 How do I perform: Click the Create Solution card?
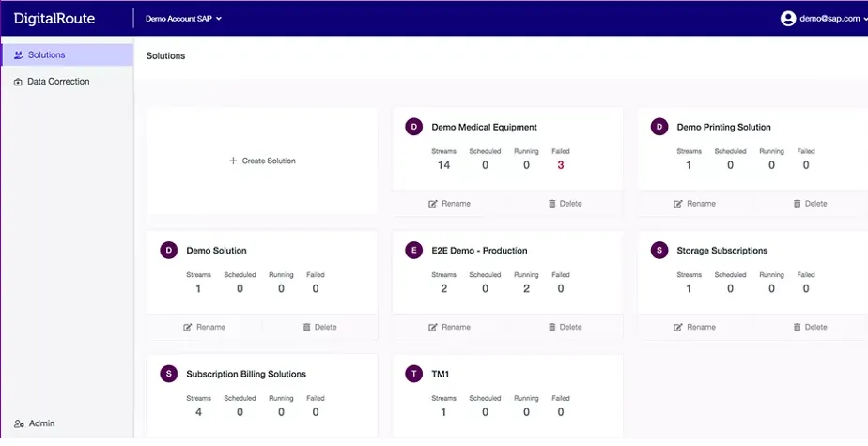click(262, 161)
